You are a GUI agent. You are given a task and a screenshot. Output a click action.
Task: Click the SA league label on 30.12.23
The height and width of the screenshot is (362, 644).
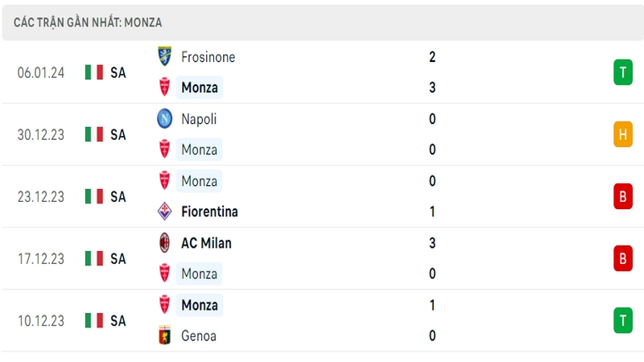pyautogui.click(x=118, y=134)
